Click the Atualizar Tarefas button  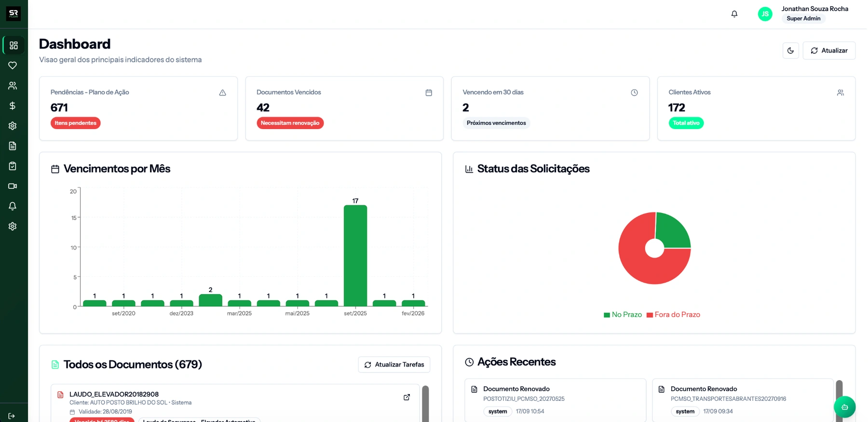tap(394, 365)
